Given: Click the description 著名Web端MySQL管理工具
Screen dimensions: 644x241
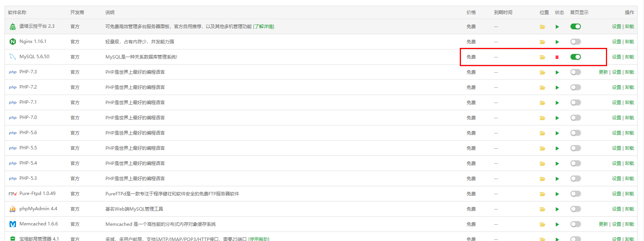Looking at the screenshot, I should tap(134, 209).
